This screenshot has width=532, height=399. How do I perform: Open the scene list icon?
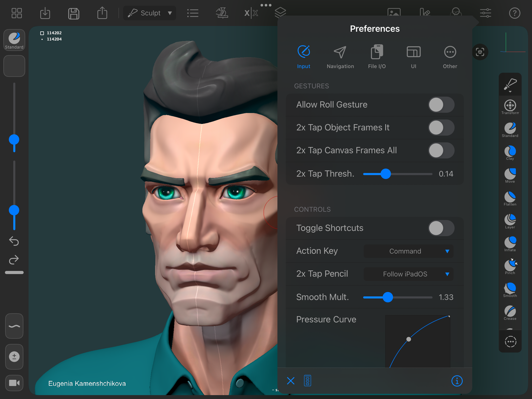(x=193, y=13)
